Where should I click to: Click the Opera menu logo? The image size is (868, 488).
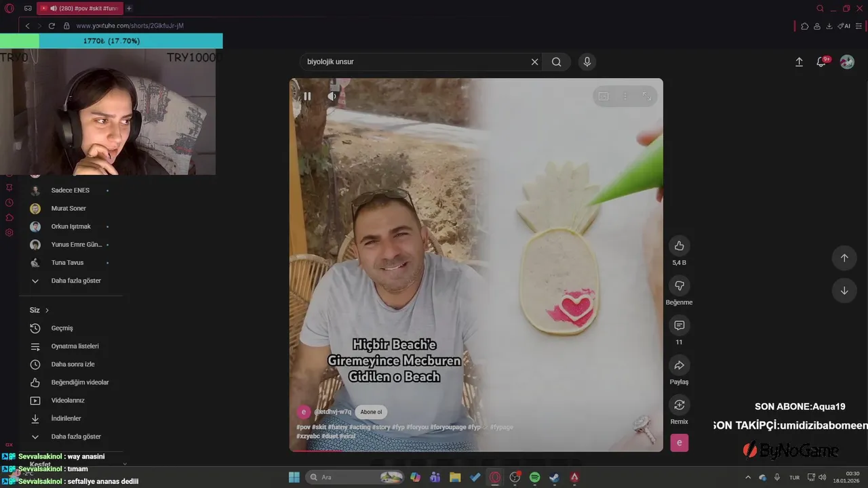coord(9,8)
